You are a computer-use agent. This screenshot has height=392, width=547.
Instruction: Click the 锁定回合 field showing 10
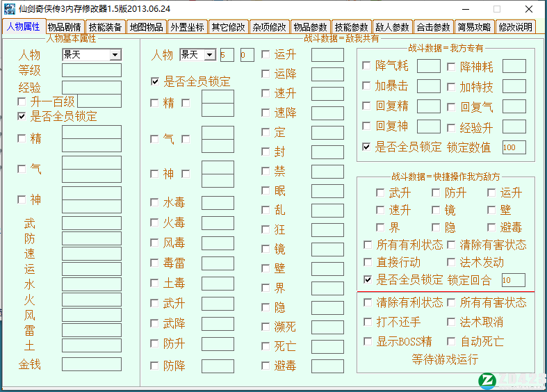coord(514,280)
